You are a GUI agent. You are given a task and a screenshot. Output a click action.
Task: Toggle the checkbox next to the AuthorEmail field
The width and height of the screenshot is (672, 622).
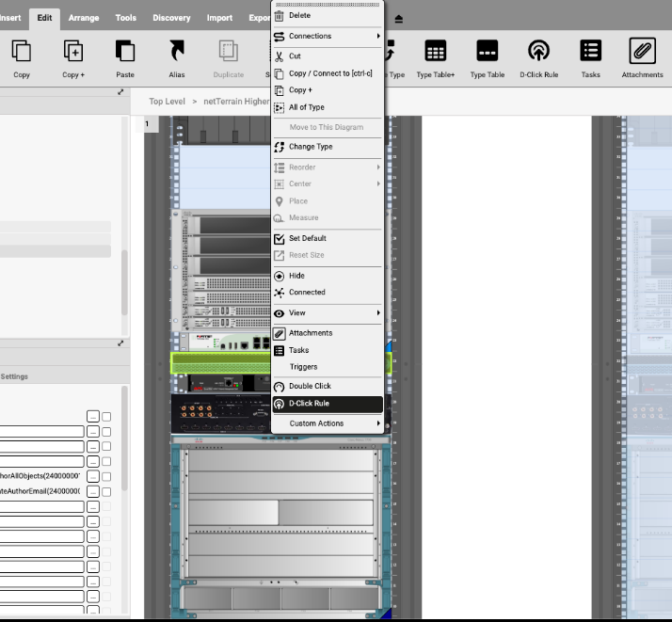pos(106,491)
